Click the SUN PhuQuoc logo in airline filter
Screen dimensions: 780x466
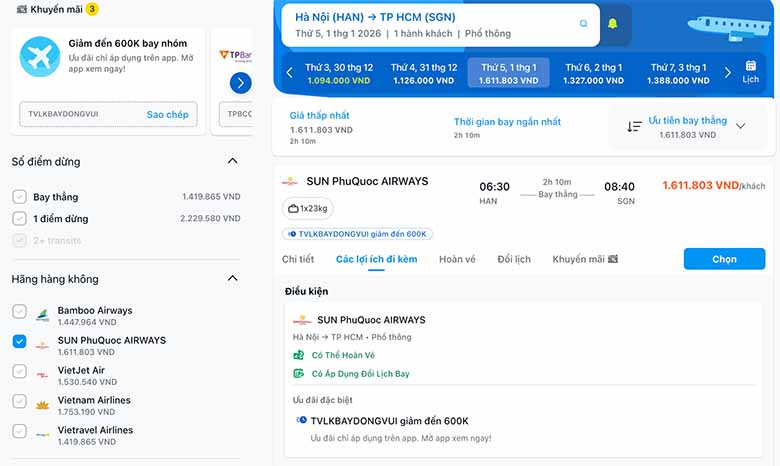[x=43, y=345]
